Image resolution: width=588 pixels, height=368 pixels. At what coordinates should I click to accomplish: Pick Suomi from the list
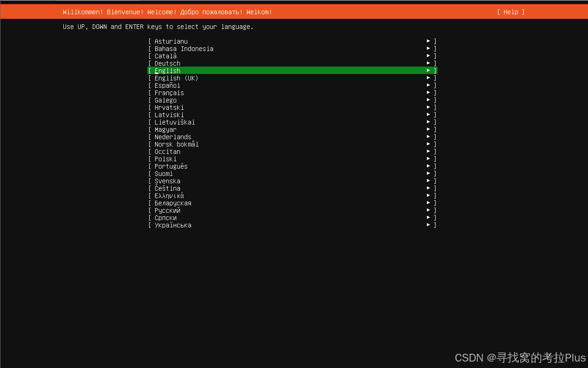click(292, 174)
